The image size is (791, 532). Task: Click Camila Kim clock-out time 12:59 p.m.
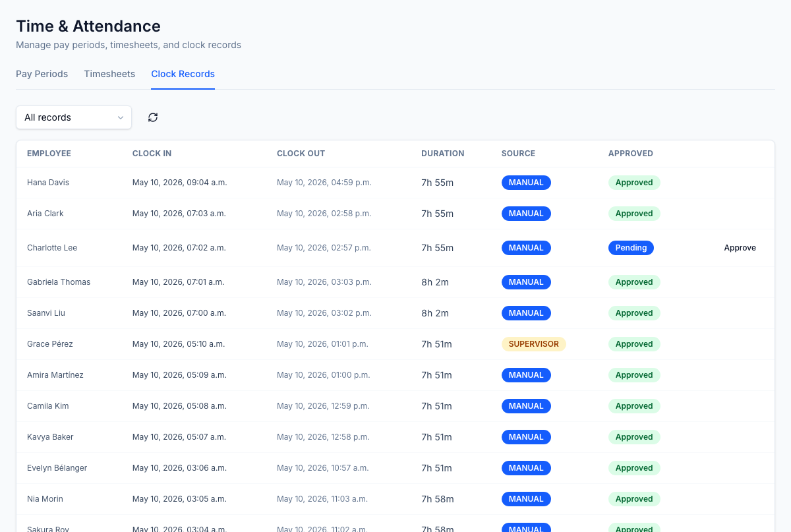pos(323,406)
